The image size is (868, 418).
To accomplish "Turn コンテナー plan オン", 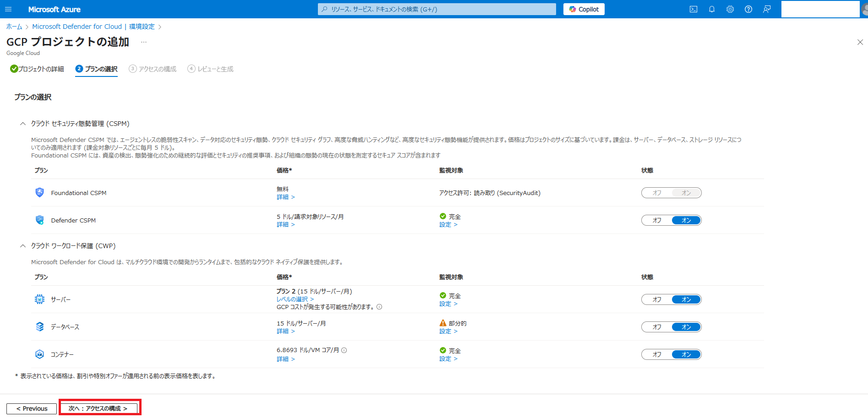I will coord(686,354).
